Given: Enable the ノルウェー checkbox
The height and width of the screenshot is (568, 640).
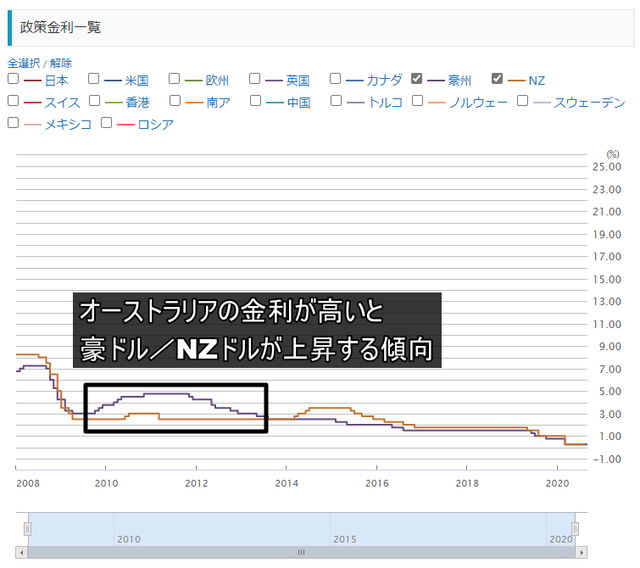Looking at the screenshot, I should tap(418, 100).
